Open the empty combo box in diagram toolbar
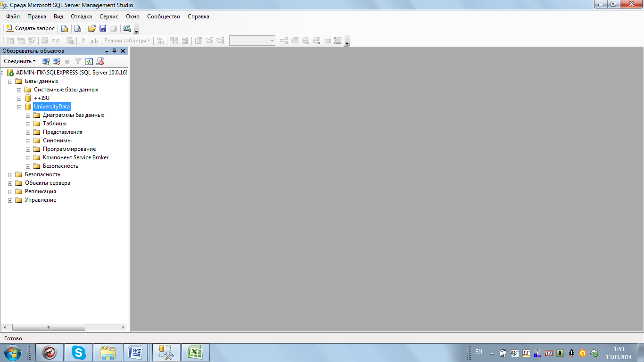The image size is (644, 362). pyautogui.click(x=252, y=41)
